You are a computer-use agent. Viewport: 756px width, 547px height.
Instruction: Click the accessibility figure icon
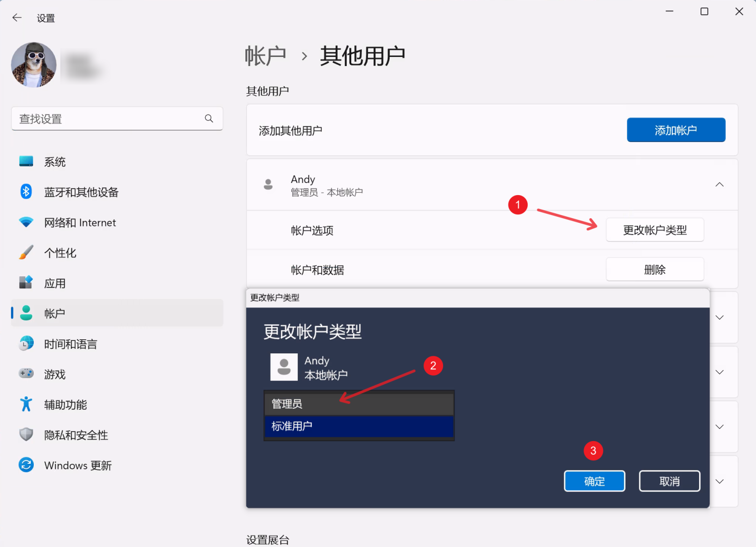point(26,404)
